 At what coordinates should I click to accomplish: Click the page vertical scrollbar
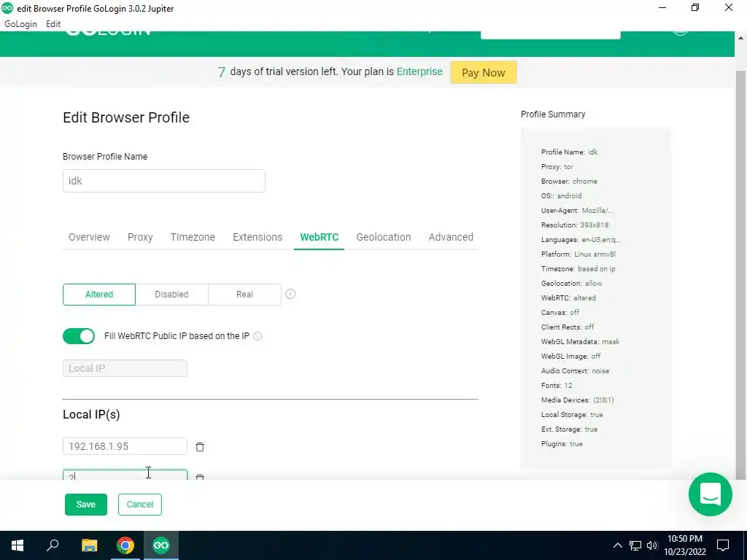tap(740, 275)
